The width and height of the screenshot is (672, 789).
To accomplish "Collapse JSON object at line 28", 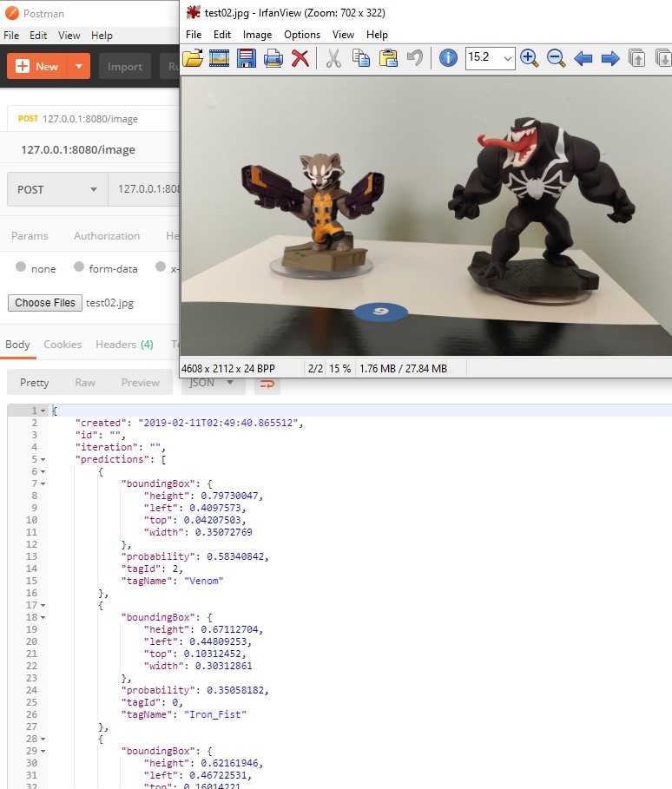I will (x=43, y=739).
